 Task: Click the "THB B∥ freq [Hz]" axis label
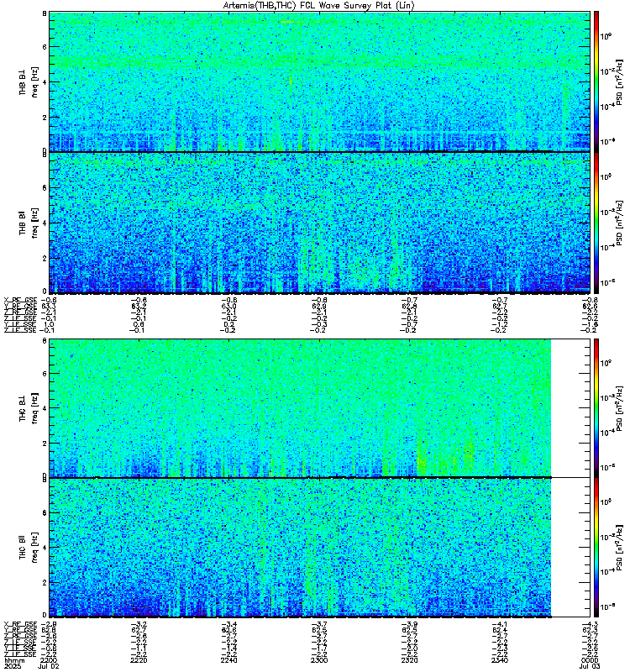point(29,223)
